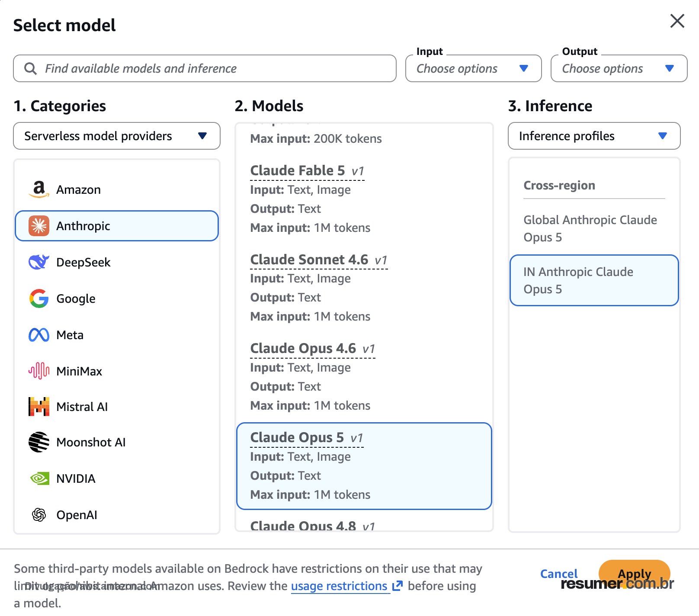The width and height of the screenshot is (699, 616).
Task: Click the Meta infinity logo icon
Action: coord(39,335)
